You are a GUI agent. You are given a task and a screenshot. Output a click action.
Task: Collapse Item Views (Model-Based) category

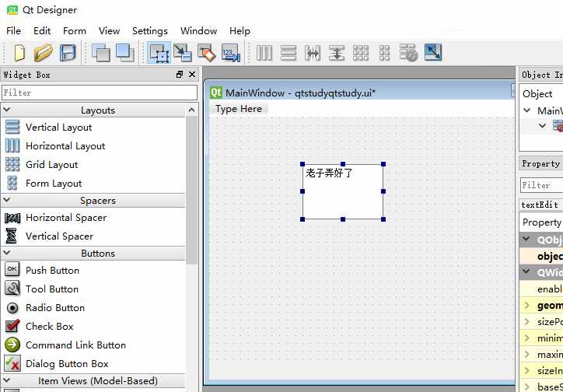click(x=7, y=380)
